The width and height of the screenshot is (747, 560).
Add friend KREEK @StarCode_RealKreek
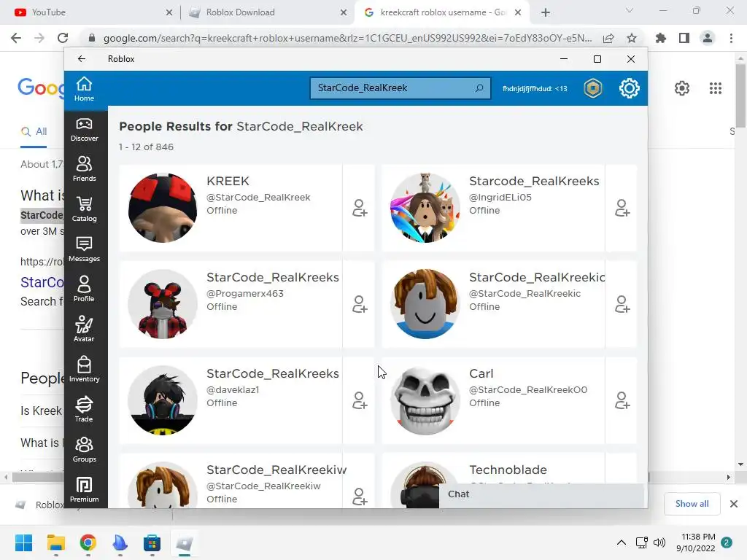coord(360,208)
